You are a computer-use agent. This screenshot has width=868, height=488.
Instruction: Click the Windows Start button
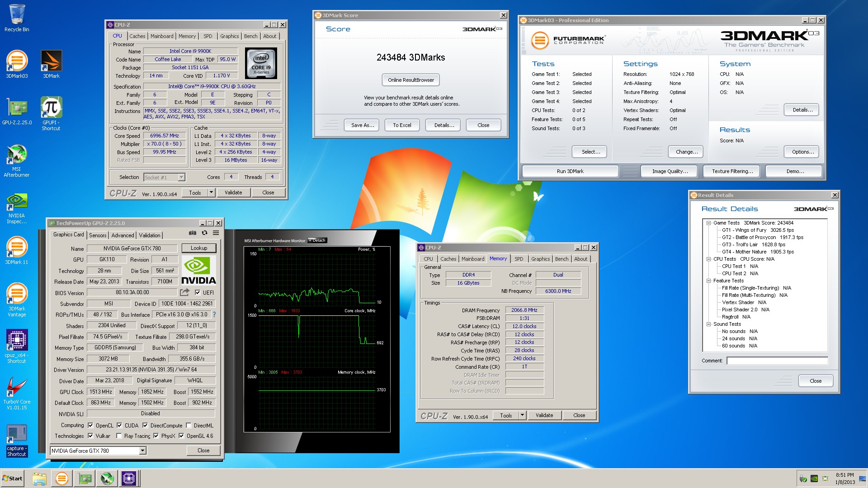[x=13, y=479]
